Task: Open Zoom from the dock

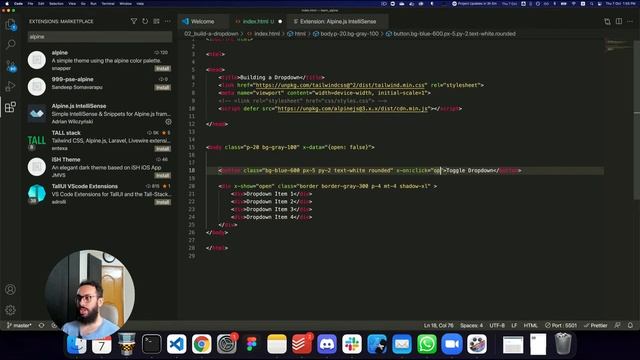Action: pyautogui.click(x=452, y=344)
